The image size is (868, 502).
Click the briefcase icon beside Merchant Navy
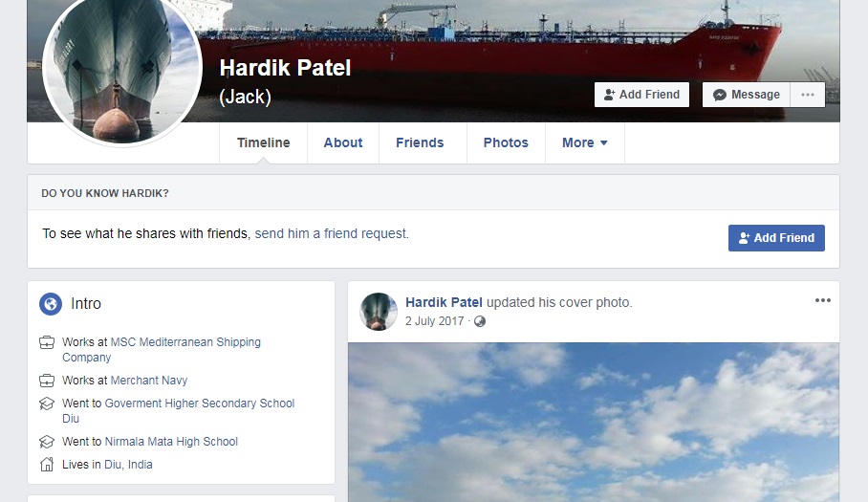(47, 381)
